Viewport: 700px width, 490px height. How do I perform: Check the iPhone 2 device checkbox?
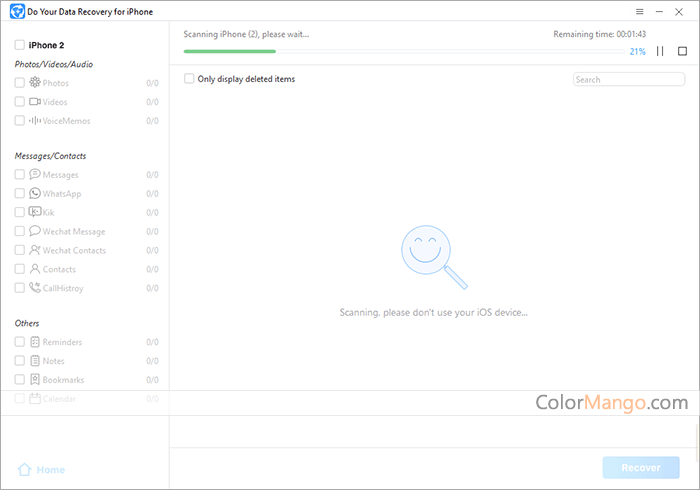[20, 45]
